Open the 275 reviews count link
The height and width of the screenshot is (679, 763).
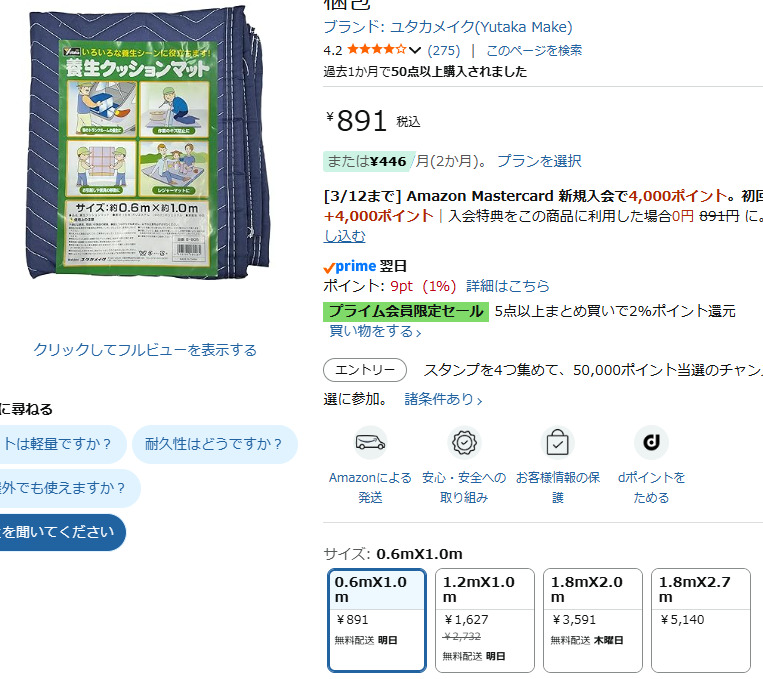[x=444, y=50]
